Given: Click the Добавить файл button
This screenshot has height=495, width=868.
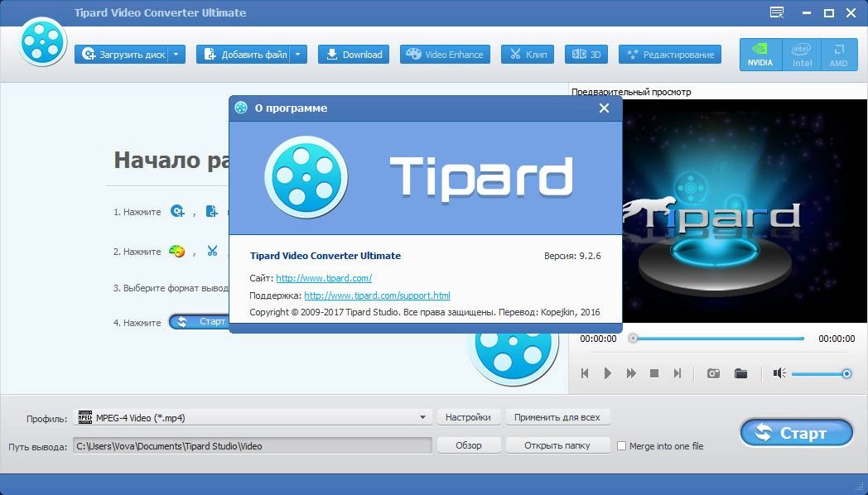Looking at the screenshot, I should (x=243, y=54).
